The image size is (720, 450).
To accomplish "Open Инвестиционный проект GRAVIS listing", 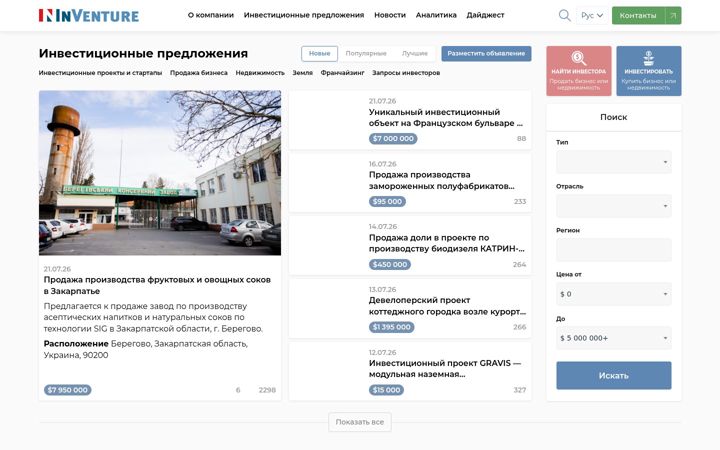I will [444, 369].
